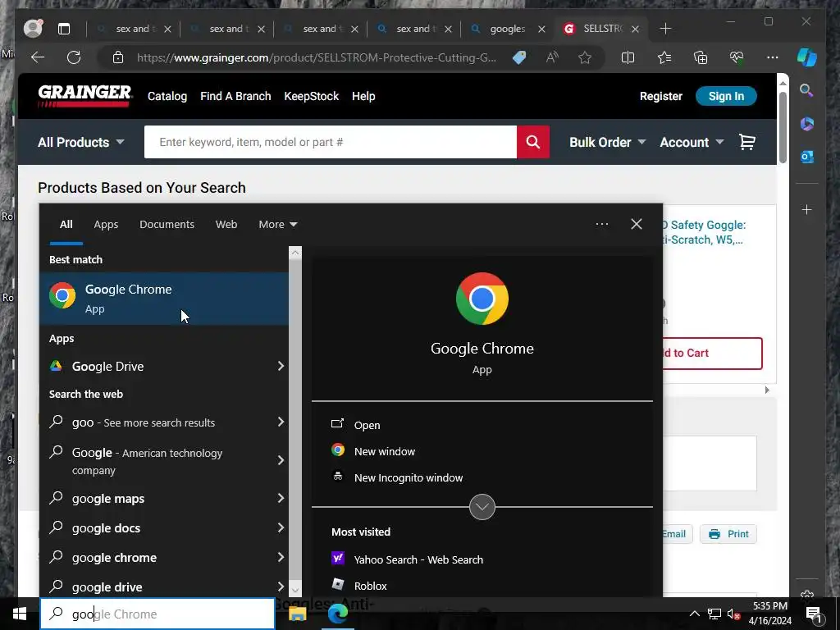Open Copilot sidebar icon
The height and width of the screenshot is (630, 840).
[x=807, y=57]
